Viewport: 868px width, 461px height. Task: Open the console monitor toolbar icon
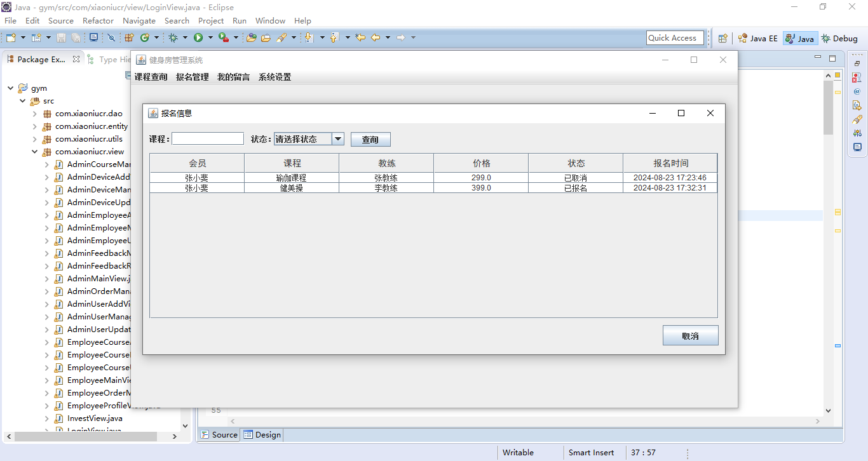(93, 38)
